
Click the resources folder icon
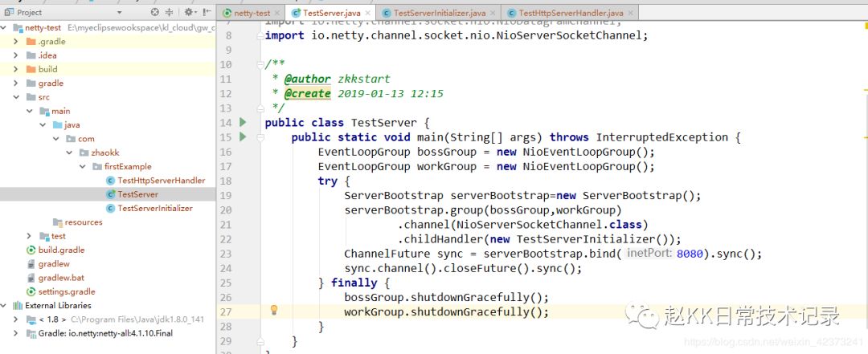(x=58, y=222)
